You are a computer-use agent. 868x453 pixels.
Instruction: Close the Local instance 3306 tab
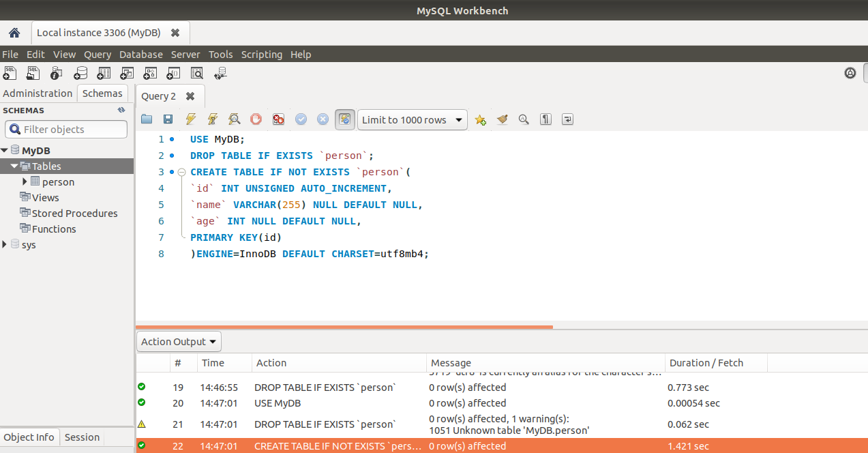click(175, 33)
